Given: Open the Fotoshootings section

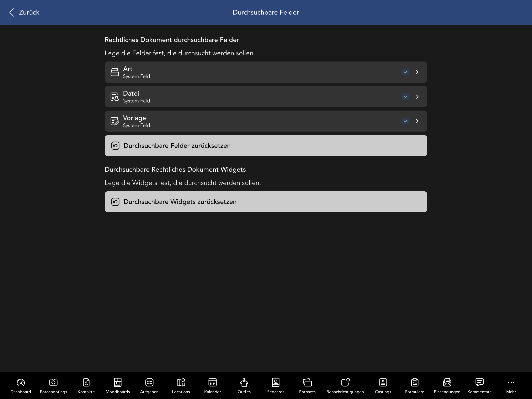Looking at the screenshot, I should click(53, 385).
